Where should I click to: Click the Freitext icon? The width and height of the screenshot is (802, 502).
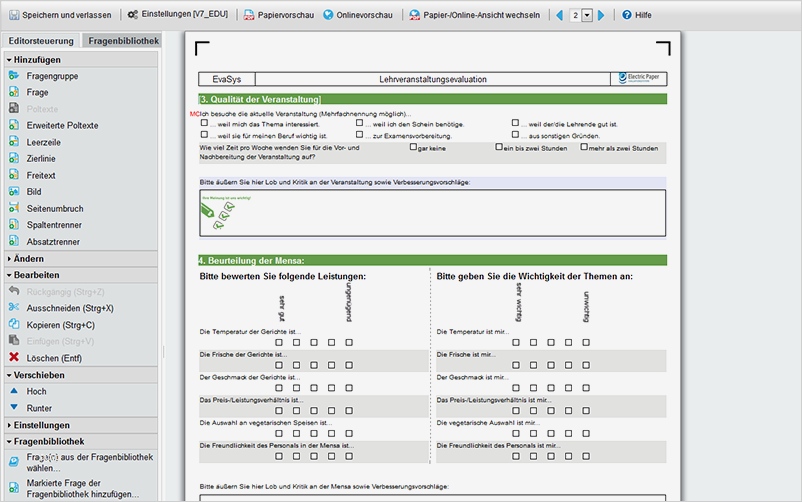coord(14,175)
